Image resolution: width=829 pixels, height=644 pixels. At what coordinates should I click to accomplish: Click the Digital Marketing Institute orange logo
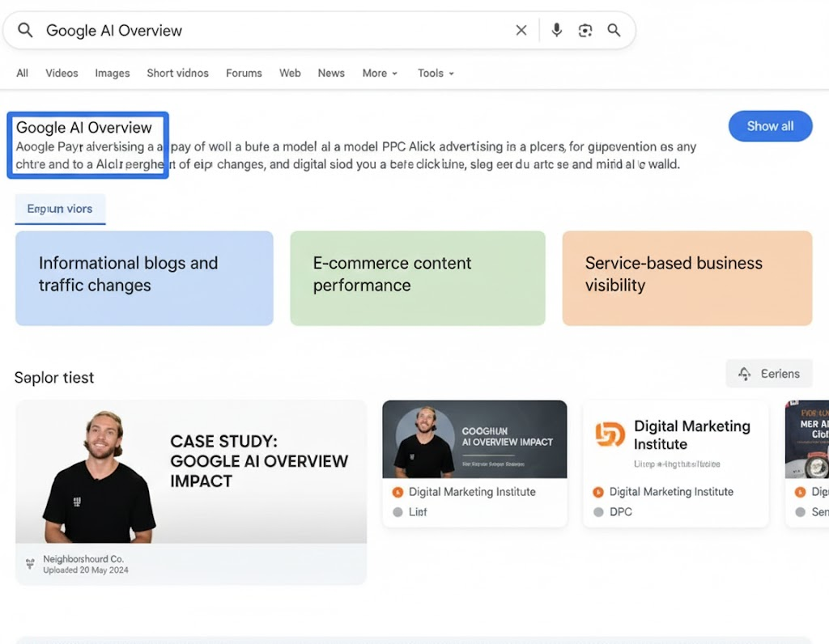[x=610, y=434]
